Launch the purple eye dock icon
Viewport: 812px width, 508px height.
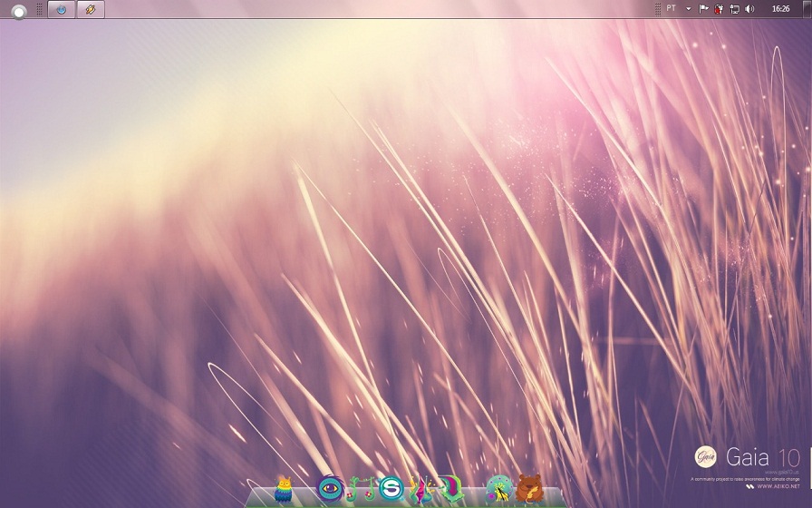330,489
